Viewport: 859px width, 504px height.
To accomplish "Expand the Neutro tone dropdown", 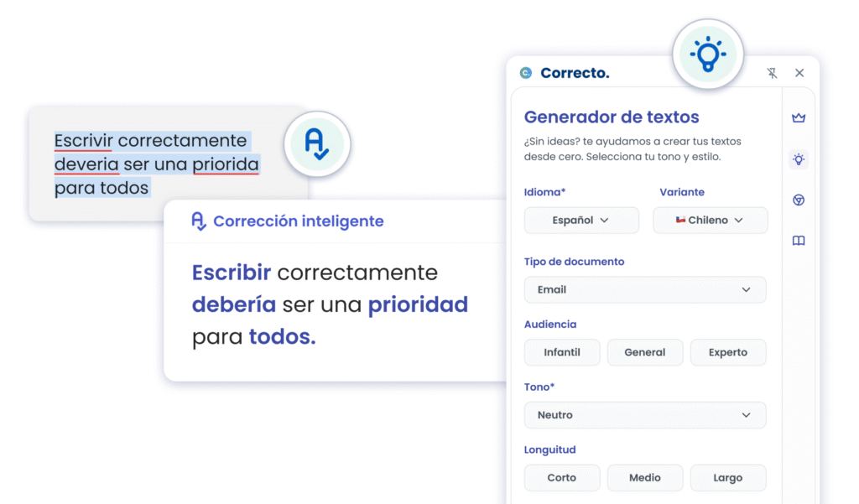I will [645, 415].
